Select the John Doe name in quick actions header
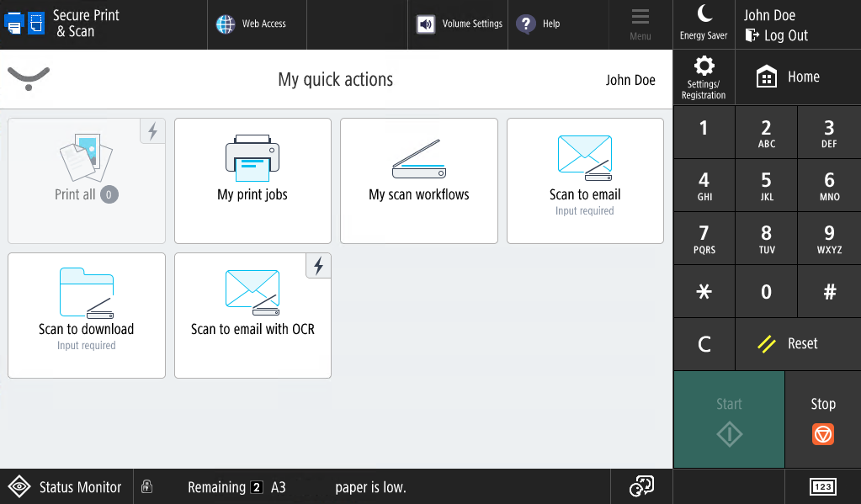Viewport: 861px width, 504px height. click(630, 80)
